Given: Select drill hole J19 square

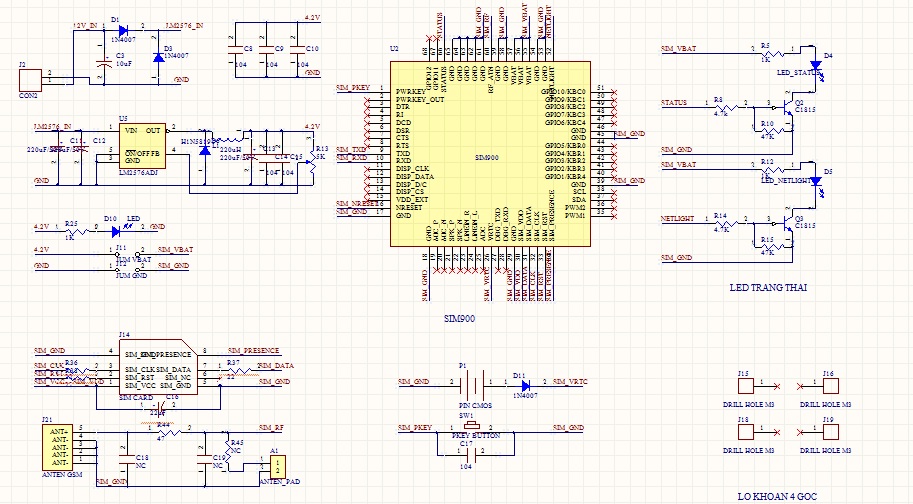Looking at the screenshot, I should (x=831, y=432).
